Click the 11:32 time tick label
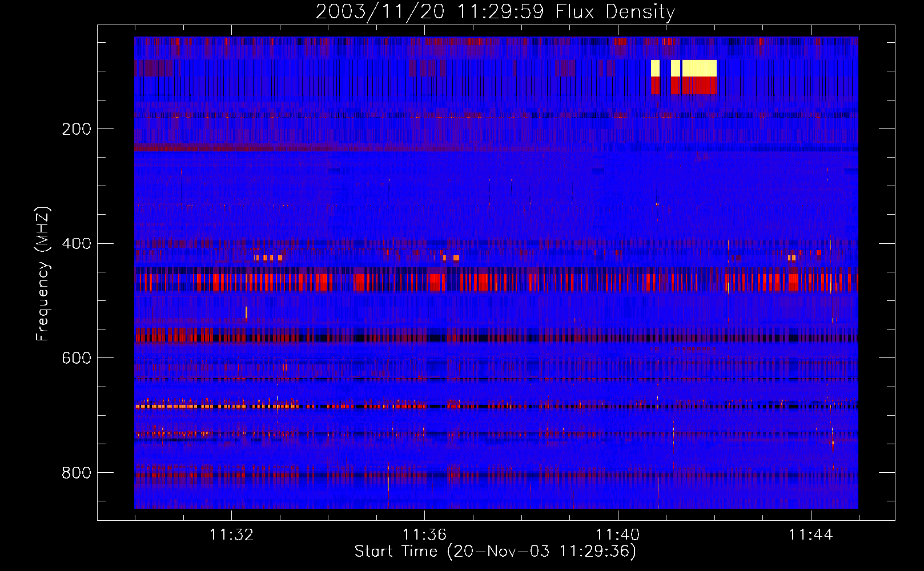This screenshot has width=924, height=571. point(231,534)
